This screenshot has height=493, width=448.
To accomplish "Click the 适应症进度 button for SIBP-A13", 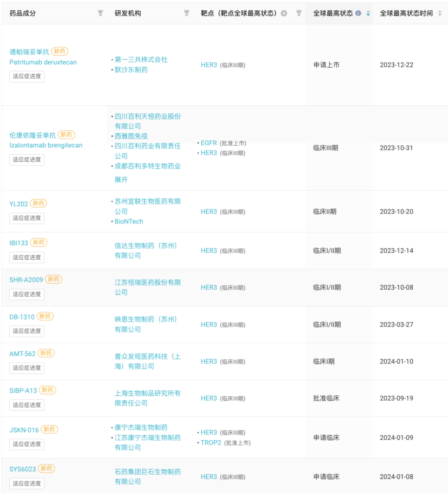I will pos(27,405).
